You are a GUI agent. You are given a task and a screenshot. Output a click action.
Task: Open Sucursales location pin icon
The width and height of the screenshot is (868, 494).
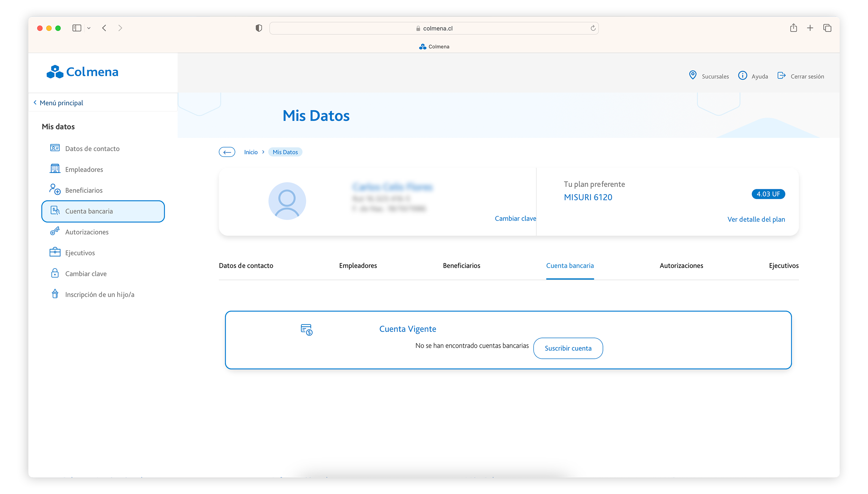click(x=692, y=75)
